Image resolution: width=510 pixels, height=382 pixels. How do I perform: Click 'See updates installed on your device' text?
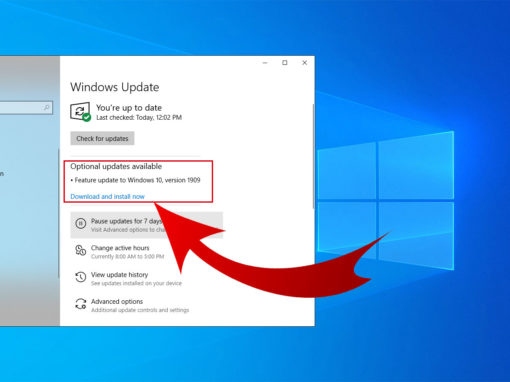coord(136,283)
